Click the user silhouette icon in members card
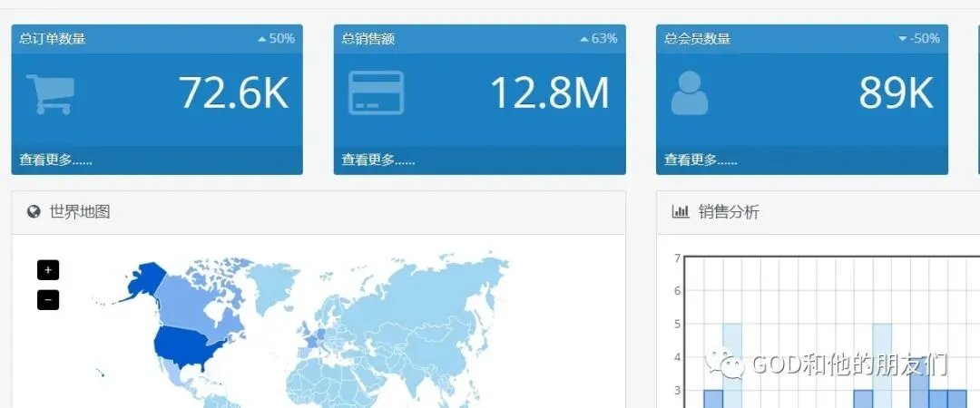 coord(690,93)
